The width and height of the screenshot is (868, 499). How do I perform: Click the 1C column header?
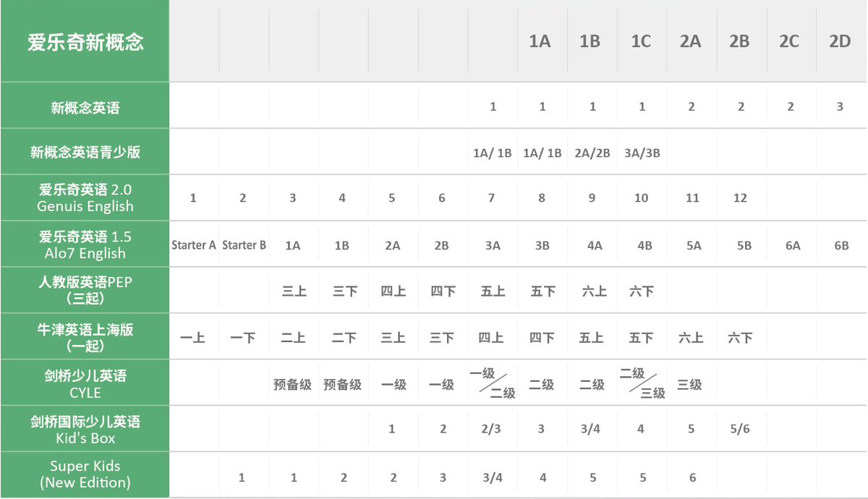641,41
